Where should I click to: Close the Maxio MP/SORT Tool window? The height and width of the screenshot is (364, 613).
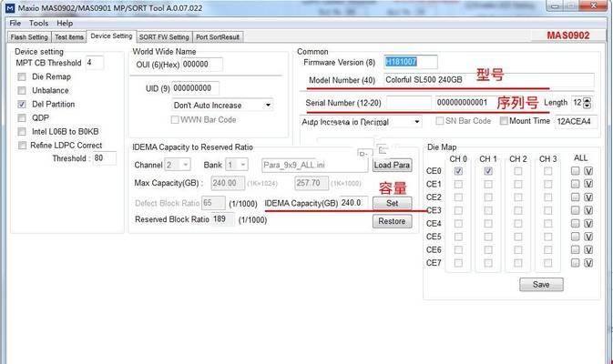[x=594, y=5]
